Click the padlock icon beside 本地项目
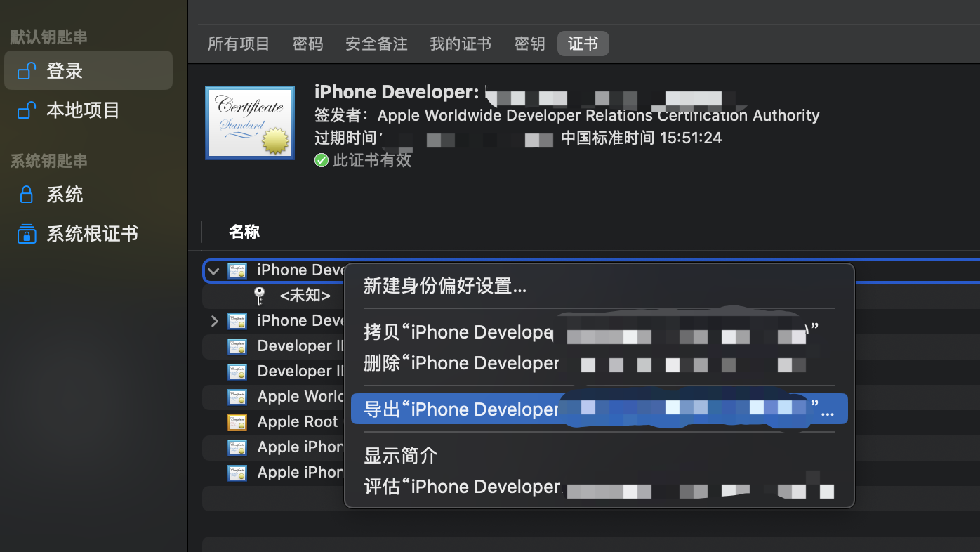This screenshot has height=552, width=980. tap(27, 110)
